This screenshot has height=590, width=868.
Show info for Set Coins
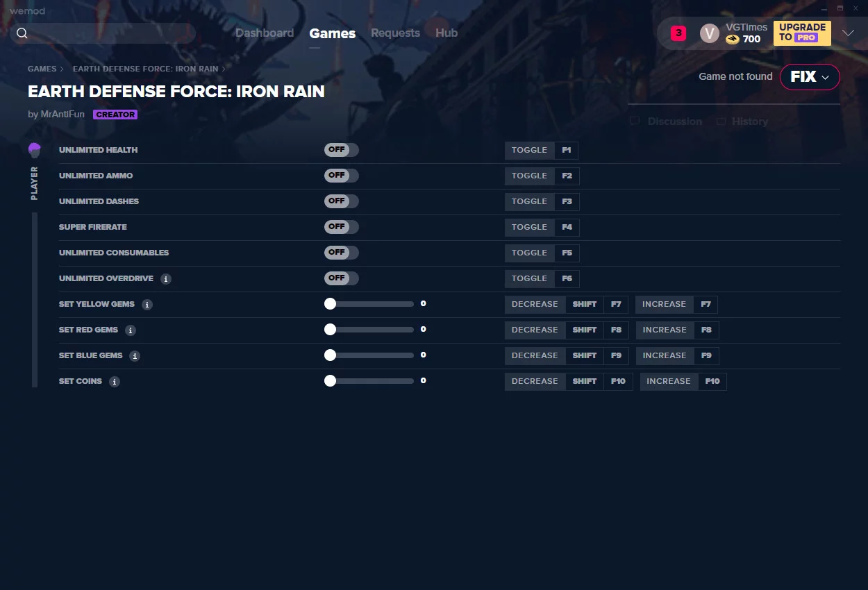click(115, 382)
